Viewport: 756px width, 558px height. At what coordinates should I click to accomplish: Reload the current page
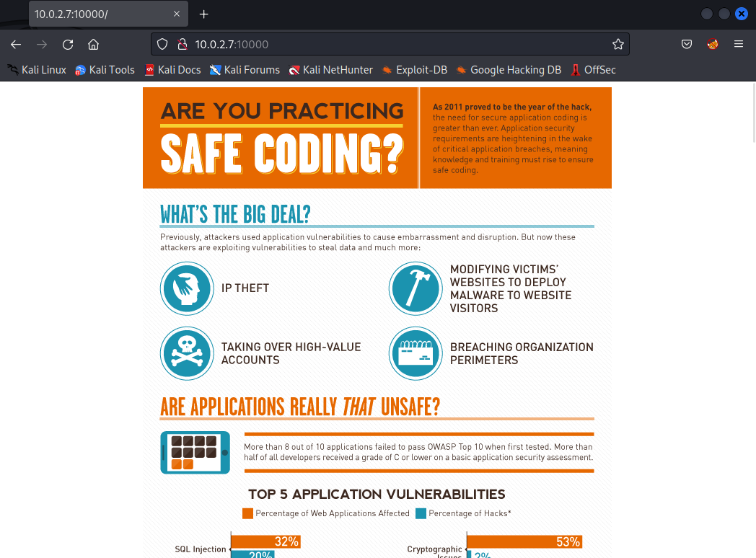[68, 44]
